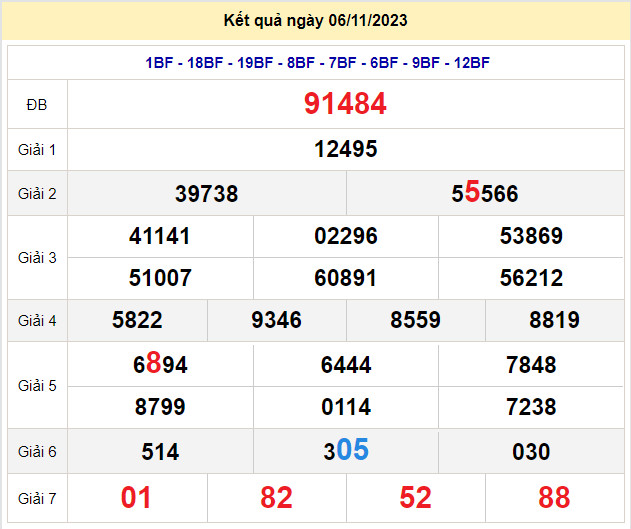Viewport: 631px width, 529px height.
Task: Select the Giải 6 label
Action: [37, 452]
